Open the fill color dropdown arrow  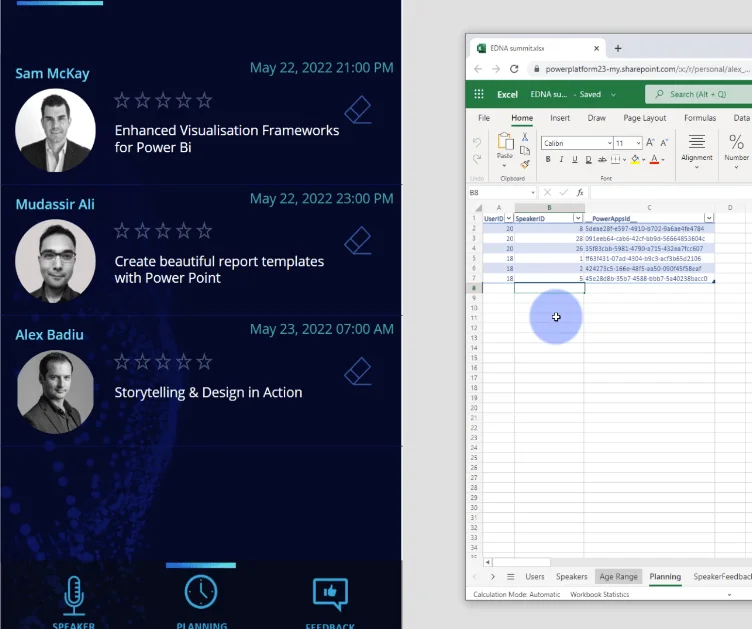tap(644, 160)
